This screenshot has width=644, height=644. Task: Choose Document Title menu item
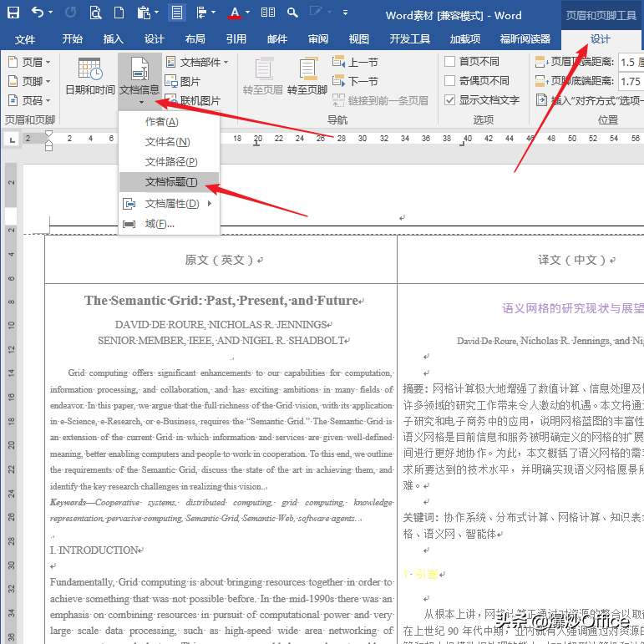tap(169, 182)
